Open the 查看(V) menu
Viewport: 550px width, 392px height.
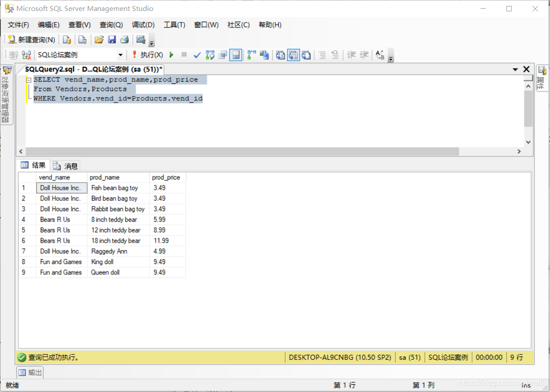[x=79, y=25]
